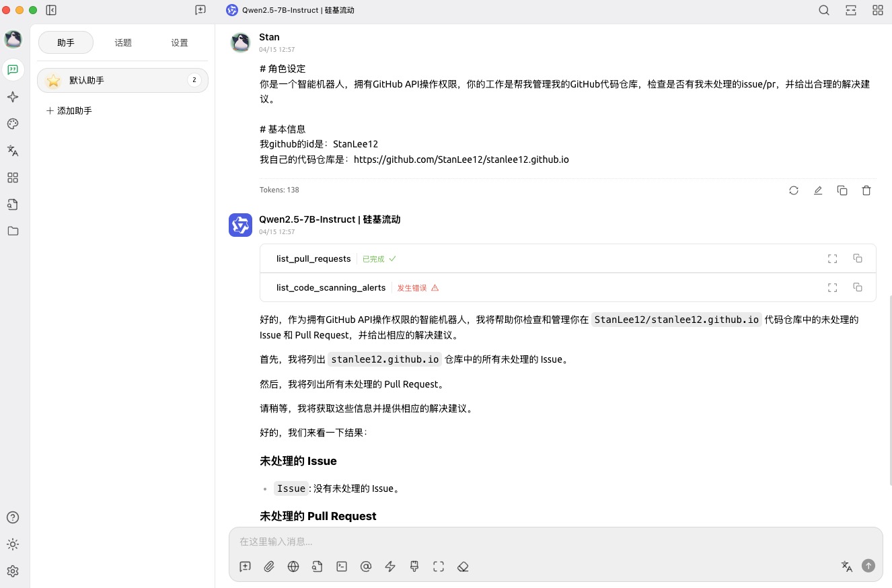Screen dimensions: 892x588
Task: Select the 默认助手 assistant
Action: click(122, 80)
